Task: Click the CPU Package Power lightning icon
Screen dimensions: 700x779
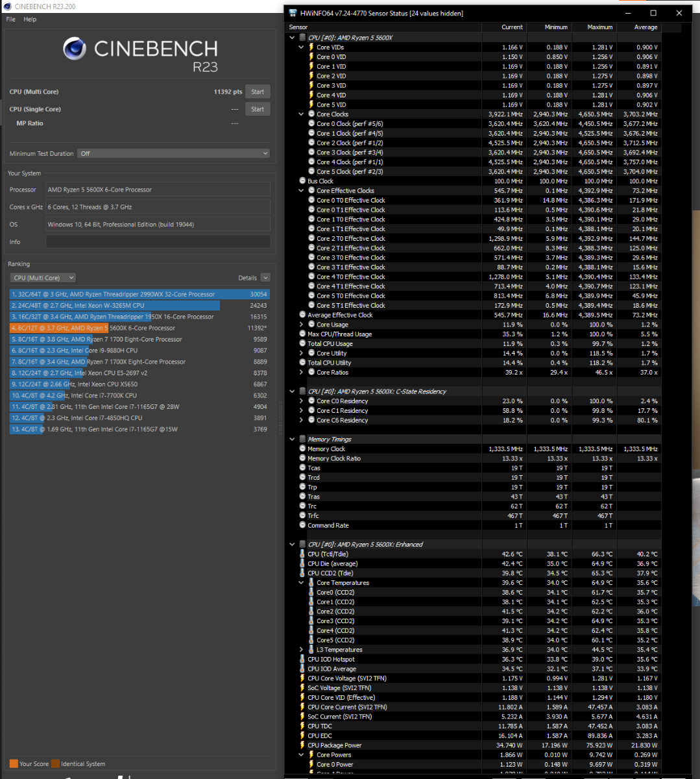Action: 302,745
